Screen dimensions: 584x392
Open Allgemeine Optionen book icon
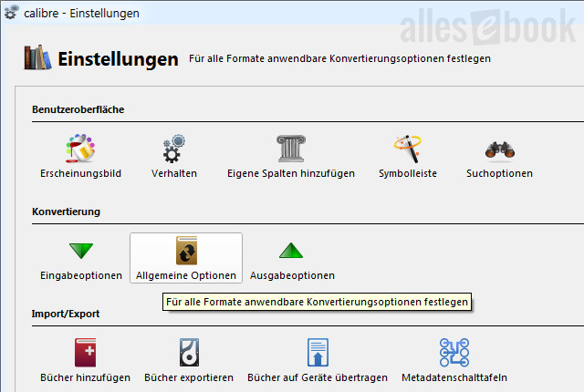tap(186, 251)
